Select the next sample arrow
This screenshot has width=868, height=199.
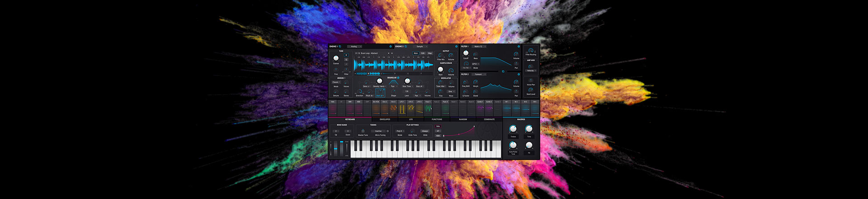(x=393, y=53)
